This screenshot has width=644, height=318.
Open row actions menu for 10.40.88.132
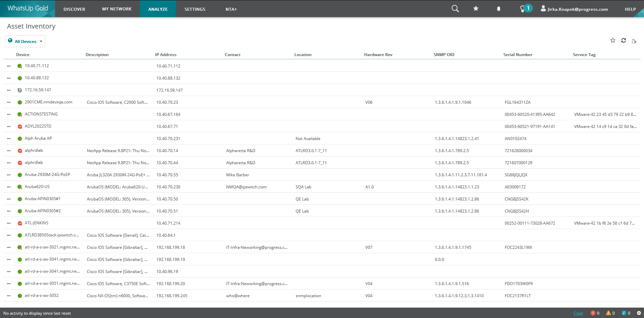9,78
